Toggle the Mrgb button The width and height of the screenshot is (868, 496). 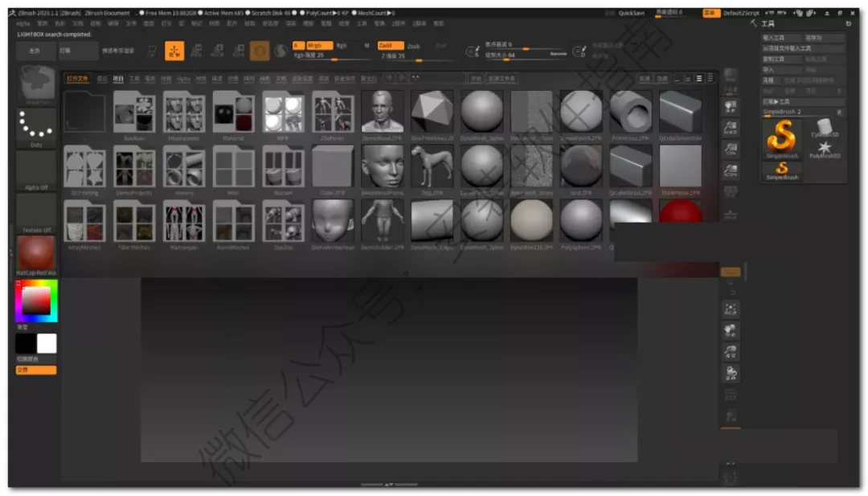pos(319,45)
